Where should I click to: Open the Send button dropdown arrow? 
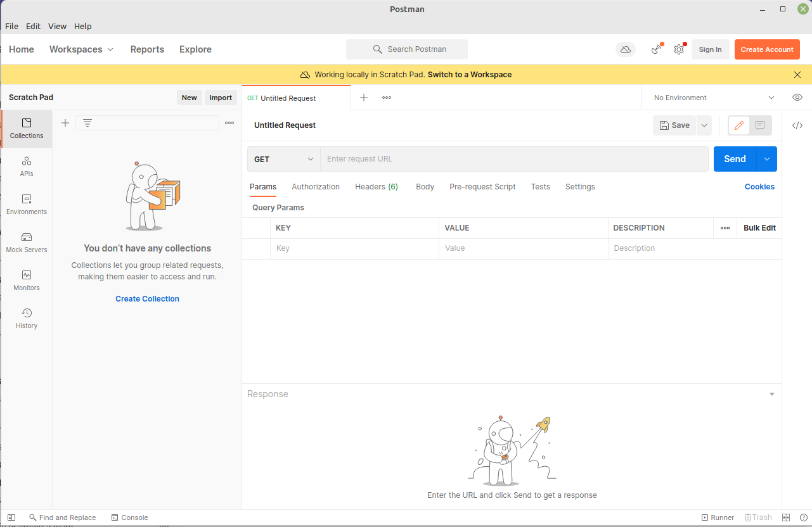(x=767, y=159)
